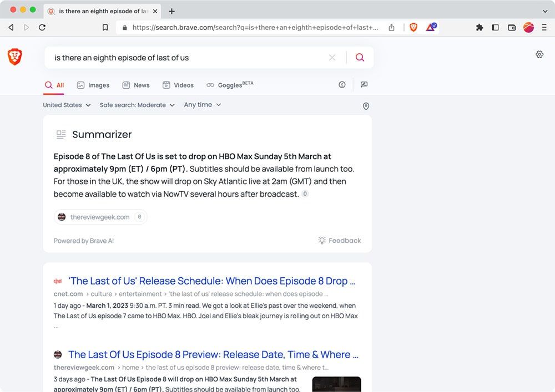
Task: Click the magnifier search submit icon
Action: point(360,58)
